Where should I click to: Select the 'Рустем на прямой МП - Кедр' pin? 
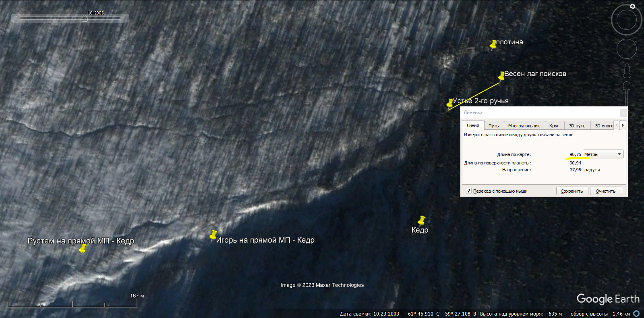[x=83, y=249]
